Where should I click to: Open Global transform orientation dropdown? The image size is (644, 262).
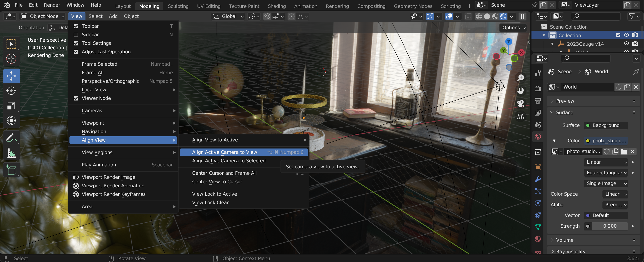coord(228,16)
